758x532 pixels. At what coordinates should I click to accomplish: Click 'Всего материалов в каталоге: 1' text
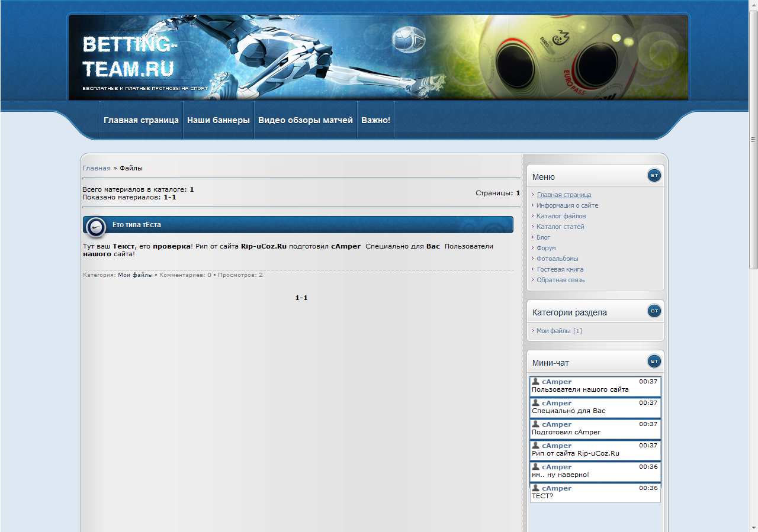[138, 189]
